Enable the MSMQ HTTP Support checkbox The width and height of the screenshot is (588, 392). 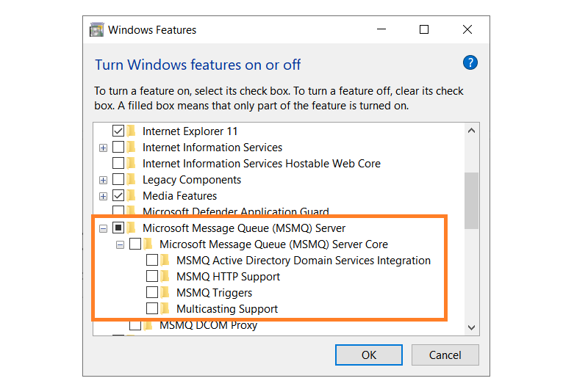152,277
